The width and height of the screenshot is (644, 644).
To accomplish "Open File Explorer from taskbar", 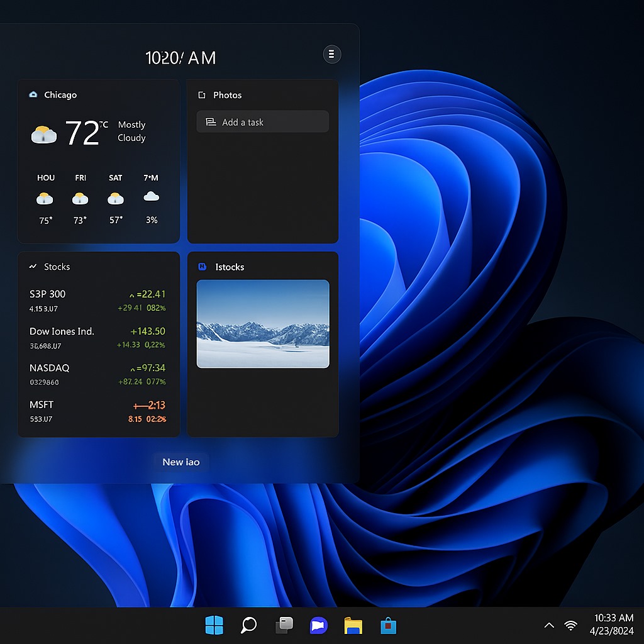I will (353, 625).
